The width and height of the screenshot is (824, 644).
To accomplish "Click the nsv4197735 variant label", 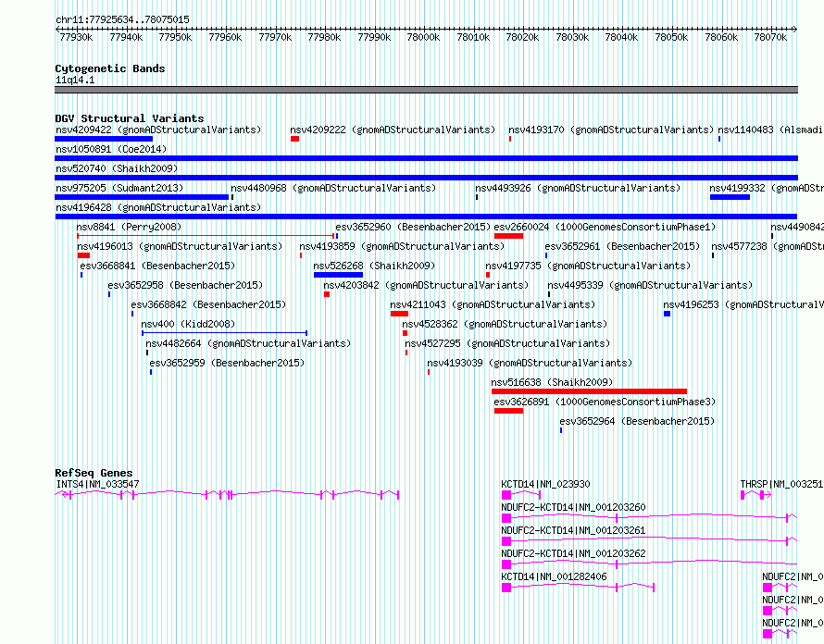I will click(588, 266).
